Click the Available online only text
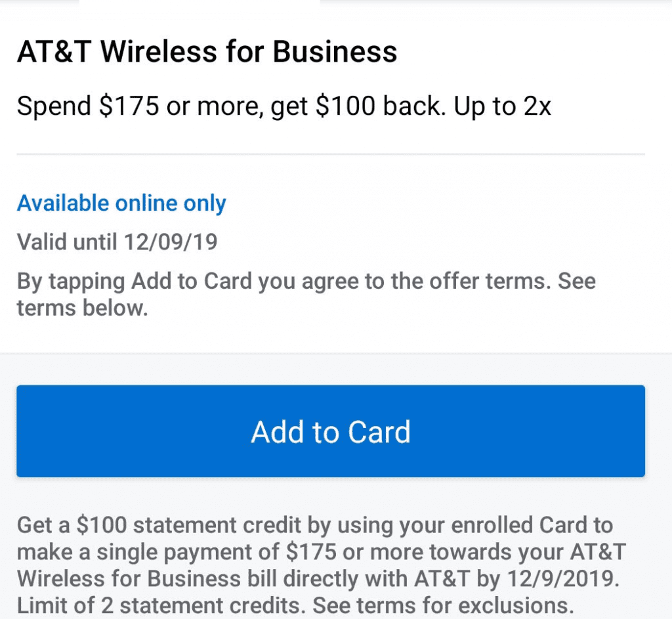 pyautogui.click(x=121, y=203)
